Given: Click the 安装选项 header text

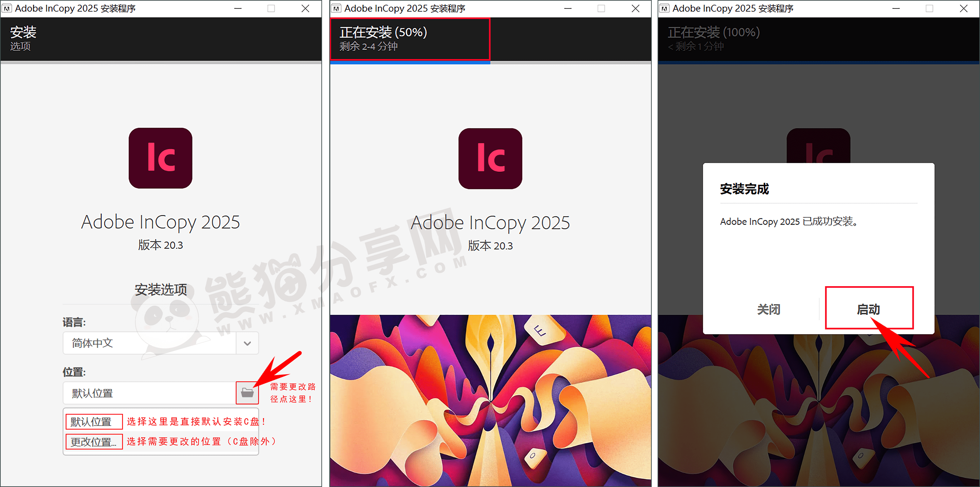Looking at the screenshot, I should point(160,289).
